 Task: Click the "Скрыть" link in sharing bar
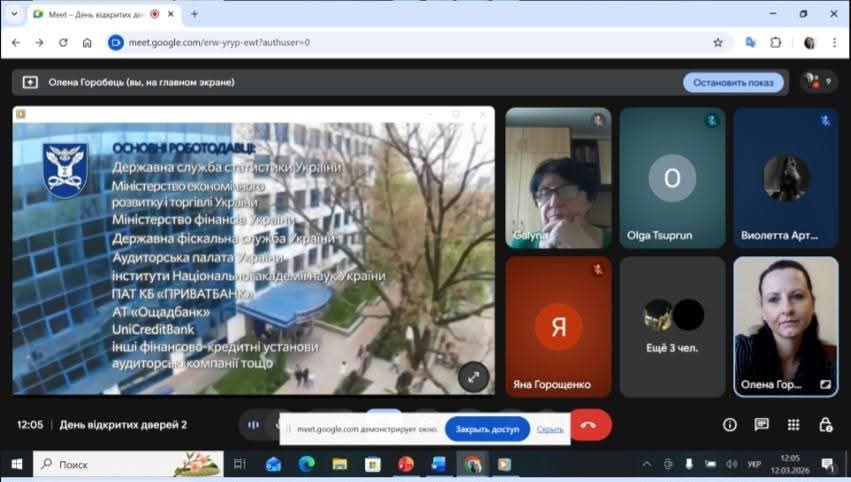pos(550,429)
